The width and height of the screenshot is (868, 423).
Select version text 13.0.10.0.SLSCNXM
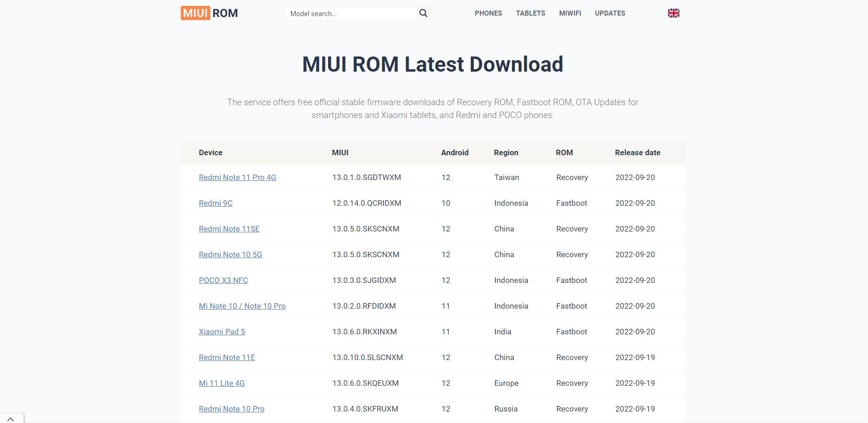(x=367, y=357)
